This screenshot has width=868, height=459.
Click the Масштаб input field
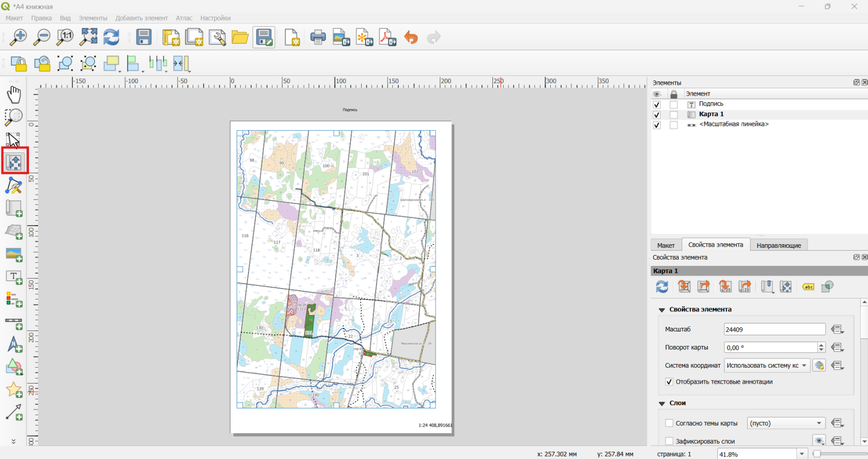coord(774,329)
